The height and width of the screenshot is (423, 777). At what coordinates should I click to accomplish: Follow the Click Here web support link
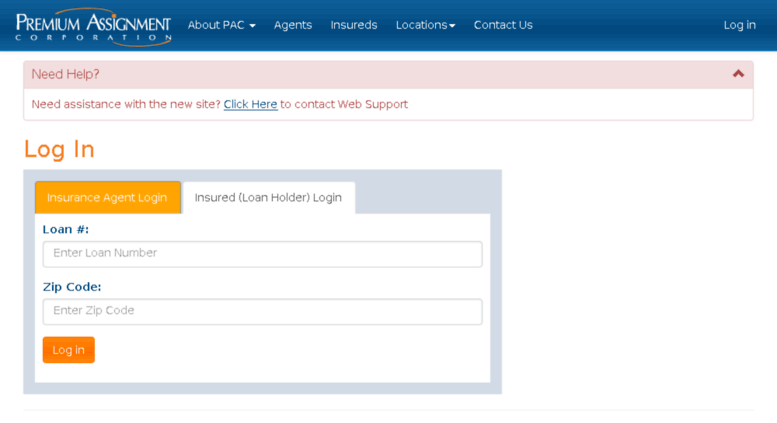click(250, 105)
